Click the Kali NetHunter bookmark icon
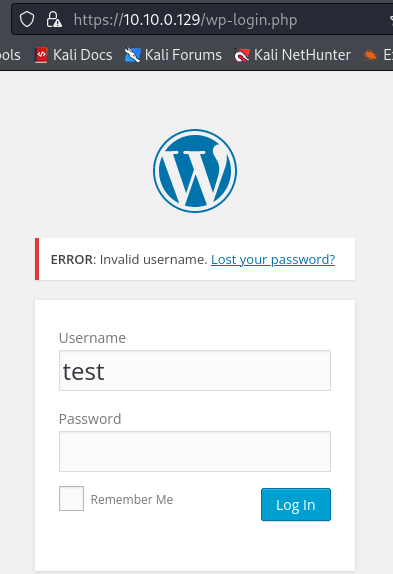The image size is (393, 574). 242,55
